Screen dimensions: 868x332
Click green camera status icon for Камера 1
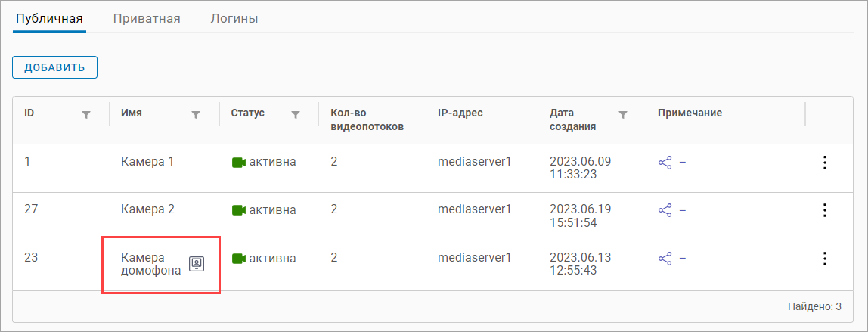(x=239, y=162)
